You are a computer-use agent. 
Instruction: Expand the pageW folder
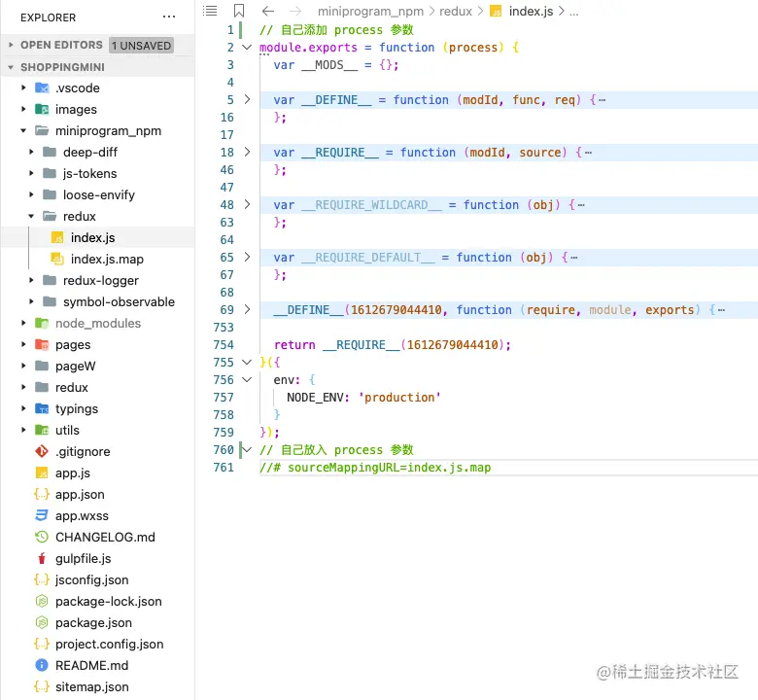pos(23,366)
